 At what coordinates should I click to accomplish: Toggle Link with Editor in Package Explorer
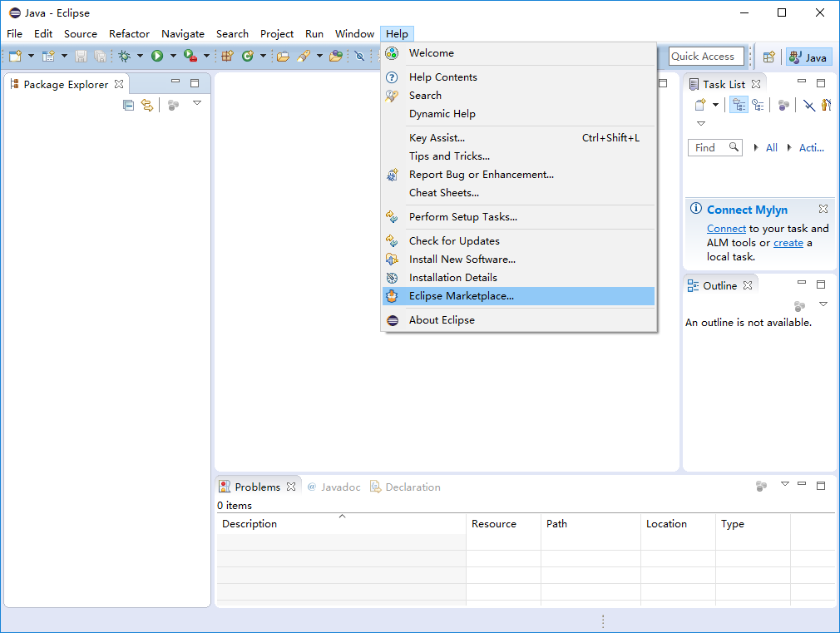coord(147,105)
